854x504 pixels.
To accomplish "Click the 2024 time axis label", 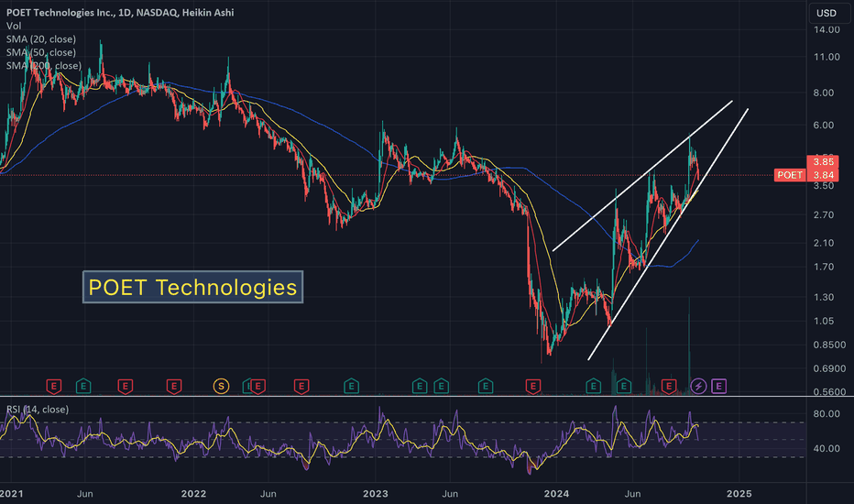I will pyautogui.click(x=556, y=494).
